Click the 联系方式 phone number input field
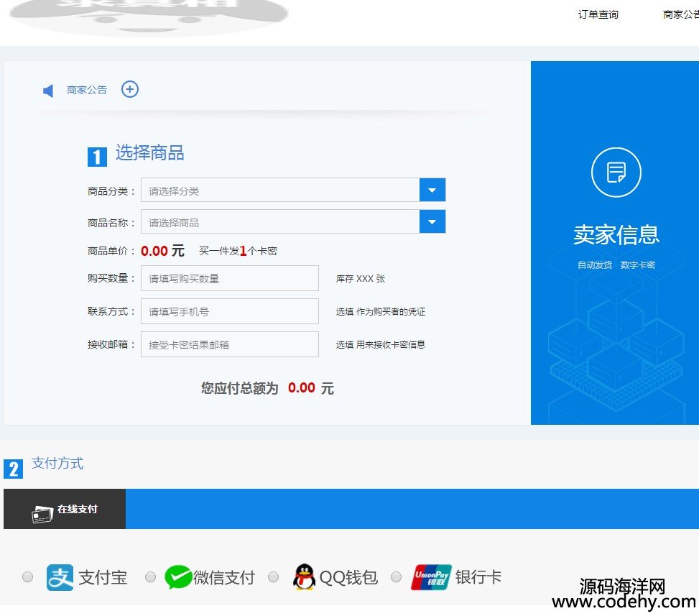Screen dimensions: 699x616 click(x=230, y=311)
